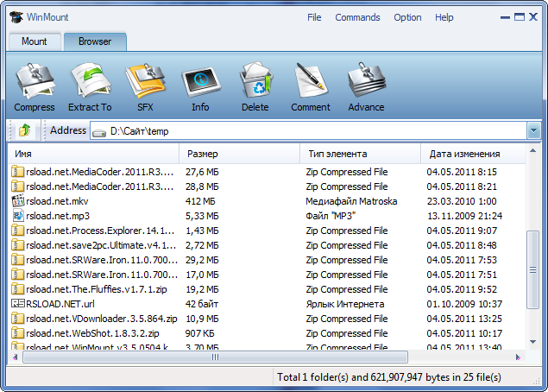This screenshot has width=548, height=392.
Task: Expand the Address path dropdown arrow
Action: (x=533, y=130)
